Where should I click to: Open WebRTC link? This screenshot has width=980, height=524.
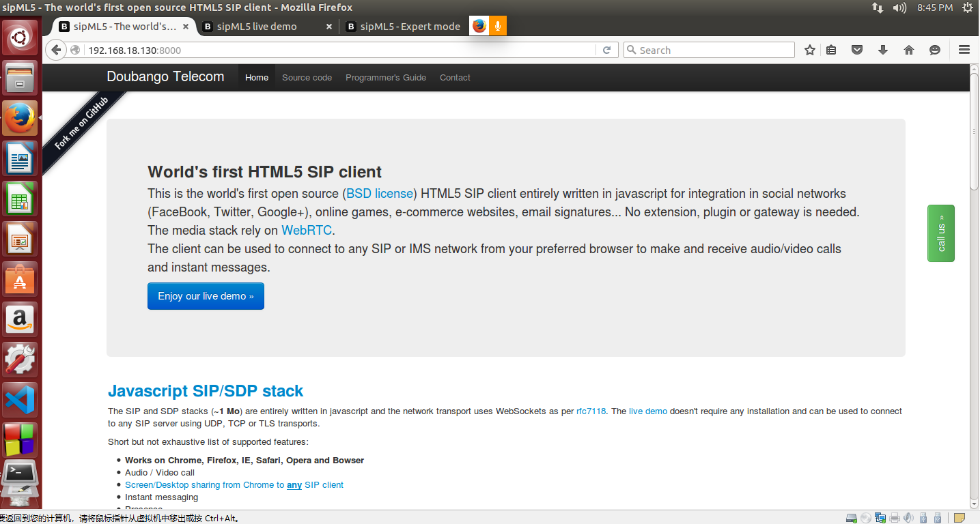click(306, 231)
